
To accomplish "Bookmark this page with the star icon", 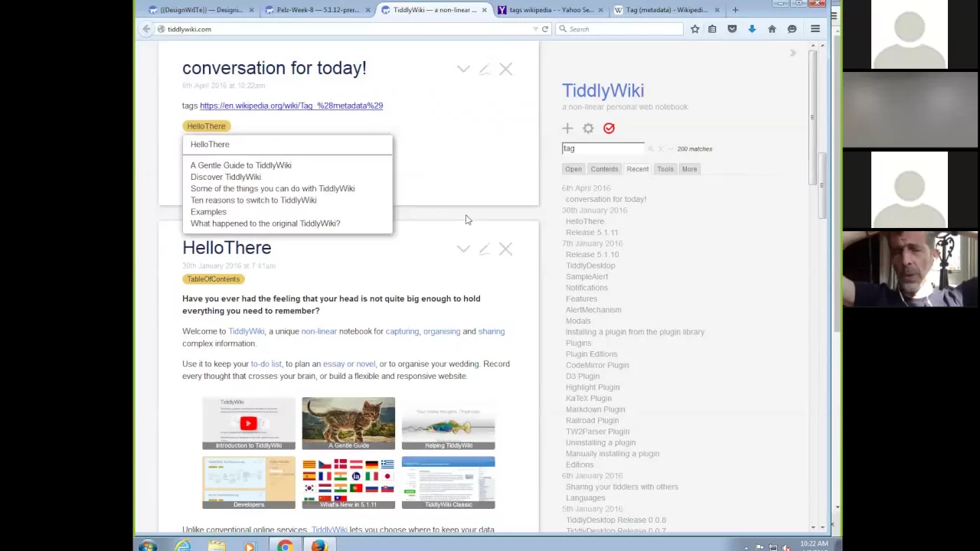I will [694, 29].
